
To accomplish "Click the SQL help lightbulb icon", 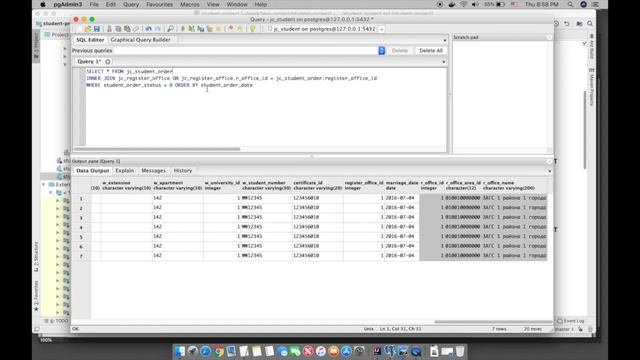I will coord(253,29).
